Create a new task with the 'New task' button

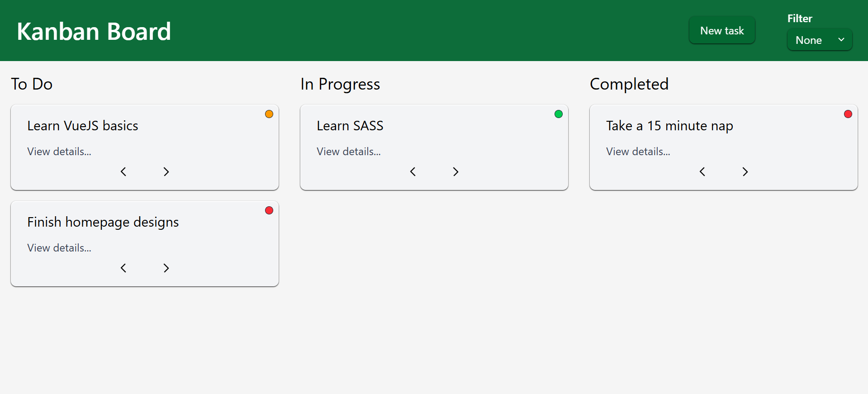pos(721,30)
